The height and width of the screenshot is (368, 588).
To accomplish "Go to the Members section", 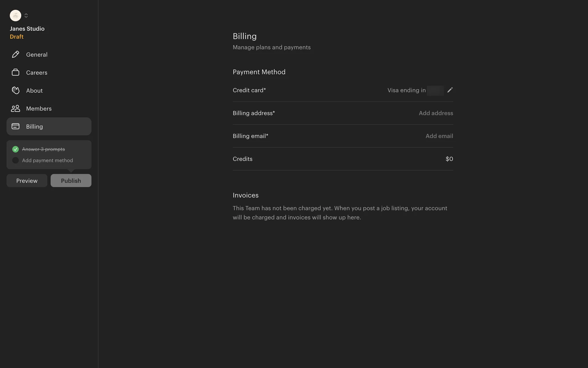I will [39, 109].
